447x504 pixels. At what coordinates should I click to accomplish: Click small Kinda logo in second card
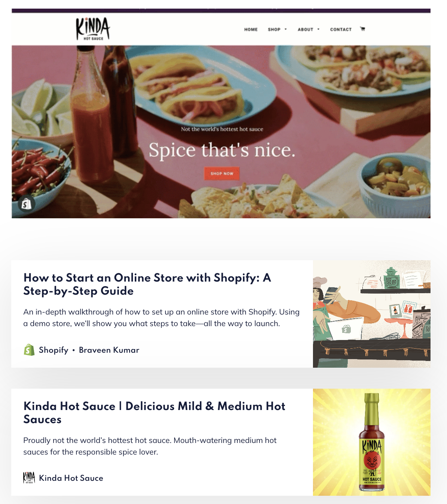click(x=29, y=478)
